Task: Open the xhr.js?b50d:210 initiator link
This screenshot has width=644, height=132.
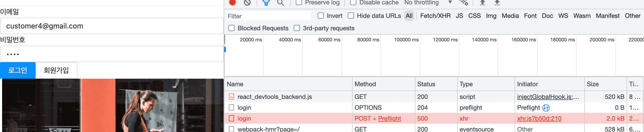Action: [539, 119]
